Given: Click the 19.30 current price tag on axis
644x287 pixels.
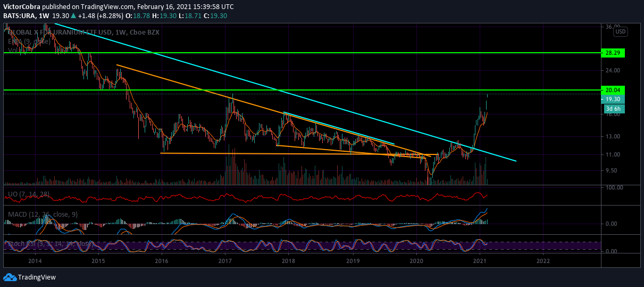Looking at the screenshot, I should [x=613, y=100].
